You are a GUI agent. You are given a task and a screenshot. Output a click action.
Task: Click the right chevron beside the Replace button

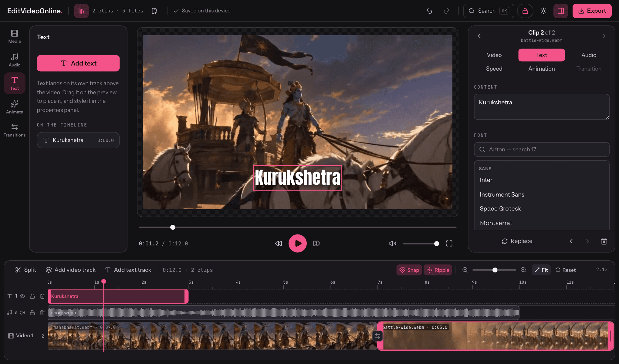tap(587, 241)
